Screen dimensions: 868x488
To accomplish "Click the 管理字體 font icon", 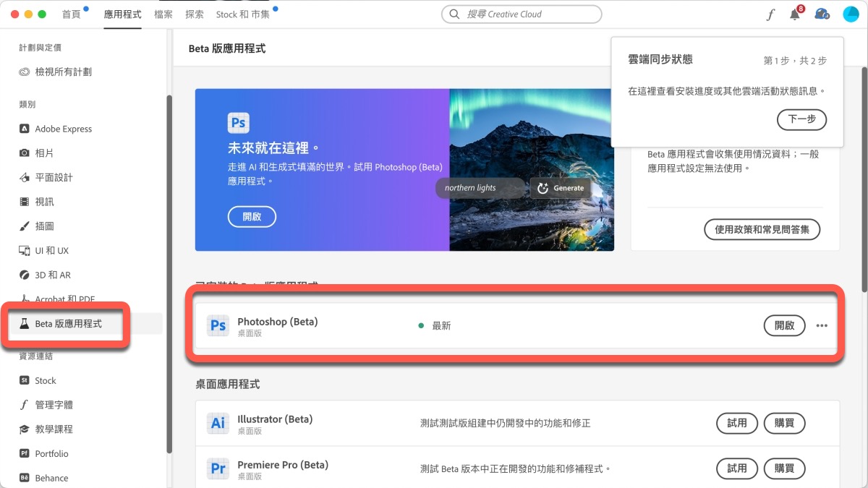I will (x=24, y=405).
